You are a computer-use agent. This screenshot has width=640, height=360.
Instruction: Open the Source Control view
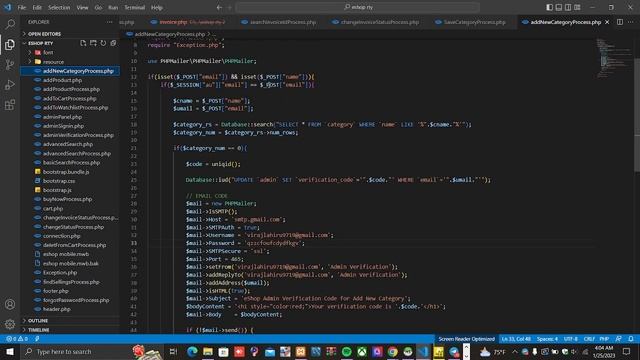pos(10,64)
